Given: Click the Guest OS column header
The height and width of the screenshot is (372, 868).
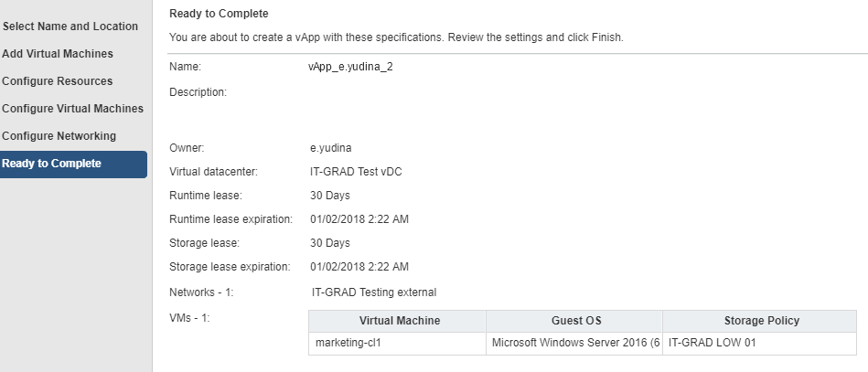Looking at the screenshot, I should [x=574, y=321].
